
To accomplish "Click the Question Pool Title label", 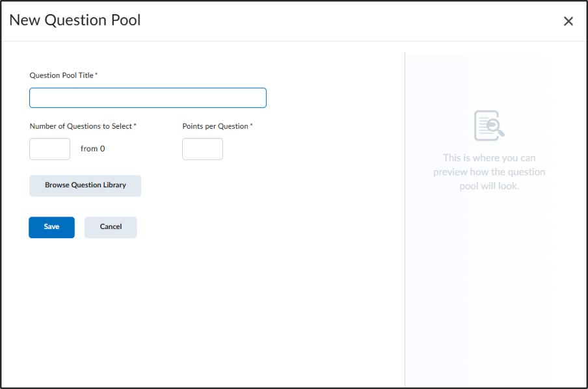I will 62,75.
